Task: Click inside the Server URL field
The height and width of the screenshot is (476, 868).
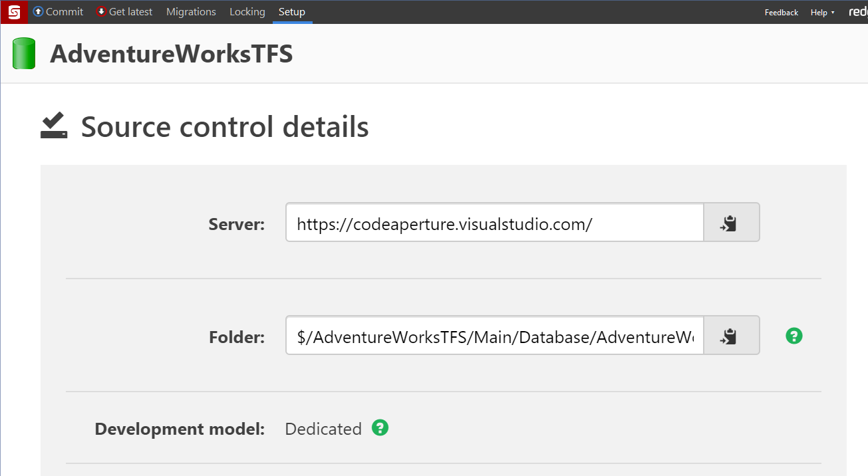Action: tap(494, 223)
